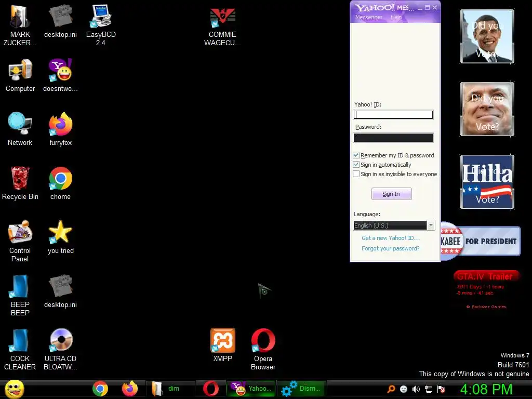The width and height of the screenshot is (532, 399).
Task: Toggle 'Sign in automatically' checkbox
Action: pyautogui.click(x=356, y=165)
